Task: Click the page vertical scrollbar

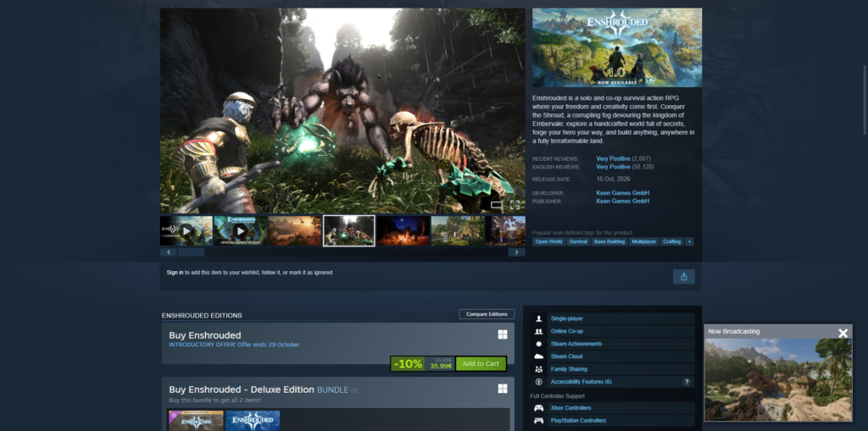Action: pos(865,102)
